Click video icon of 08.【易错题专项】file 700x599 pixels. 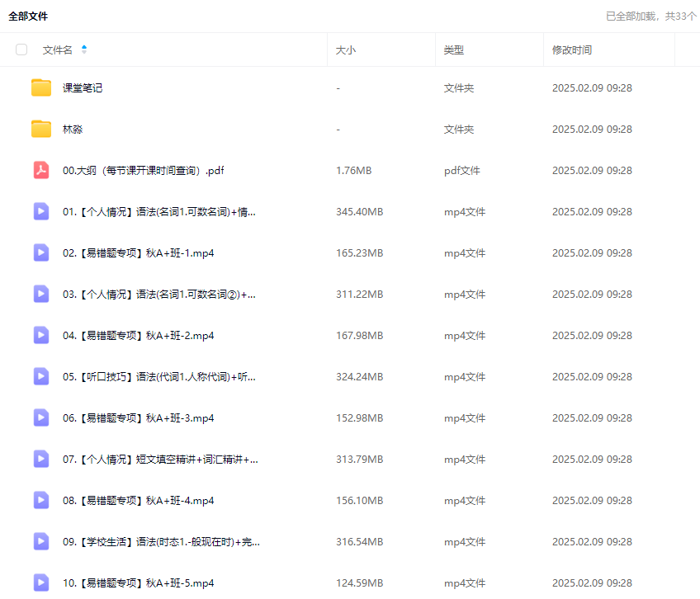[x=41, y=500]
